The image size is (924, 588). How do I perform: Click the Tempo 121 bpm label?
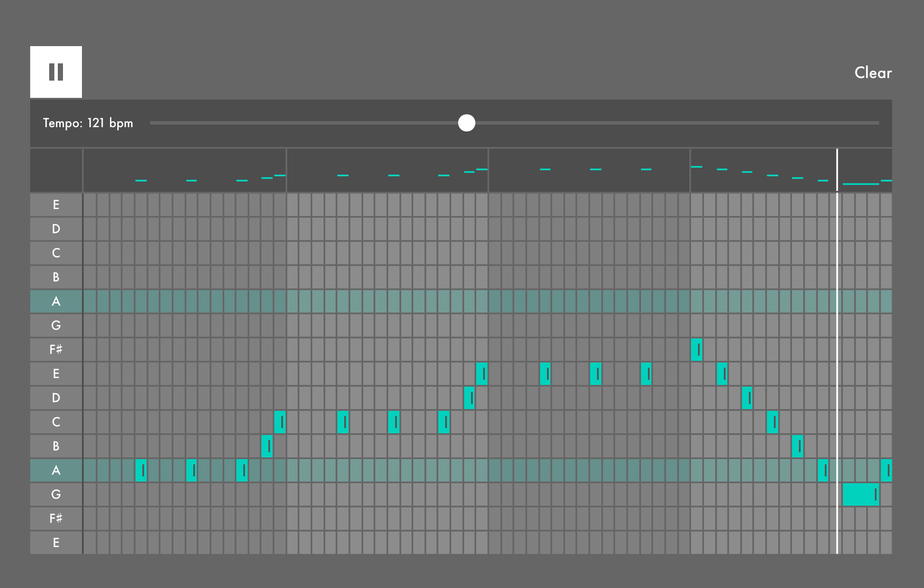88,123
